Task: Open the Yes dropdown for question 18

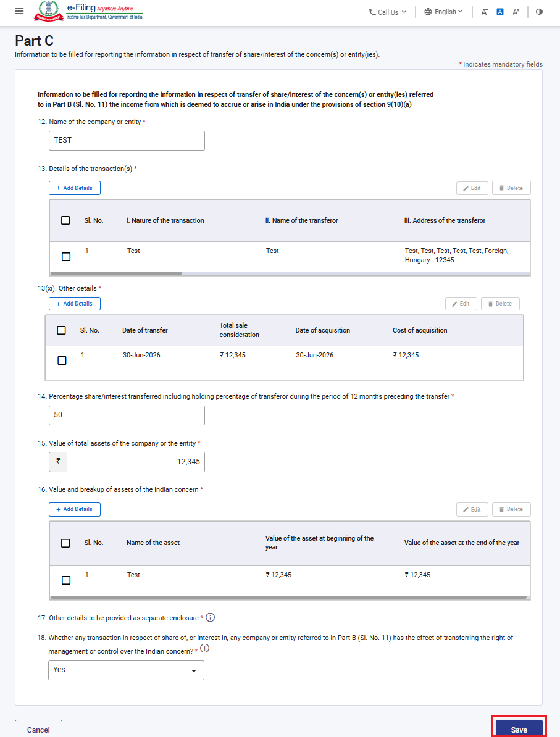Action: pos(126,670)
